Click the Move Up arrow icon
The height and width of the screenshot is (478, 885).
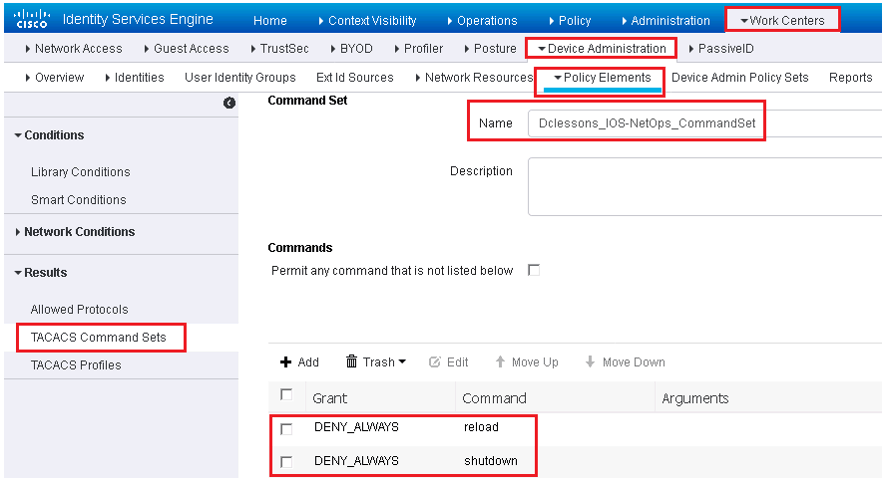point(500,362)
